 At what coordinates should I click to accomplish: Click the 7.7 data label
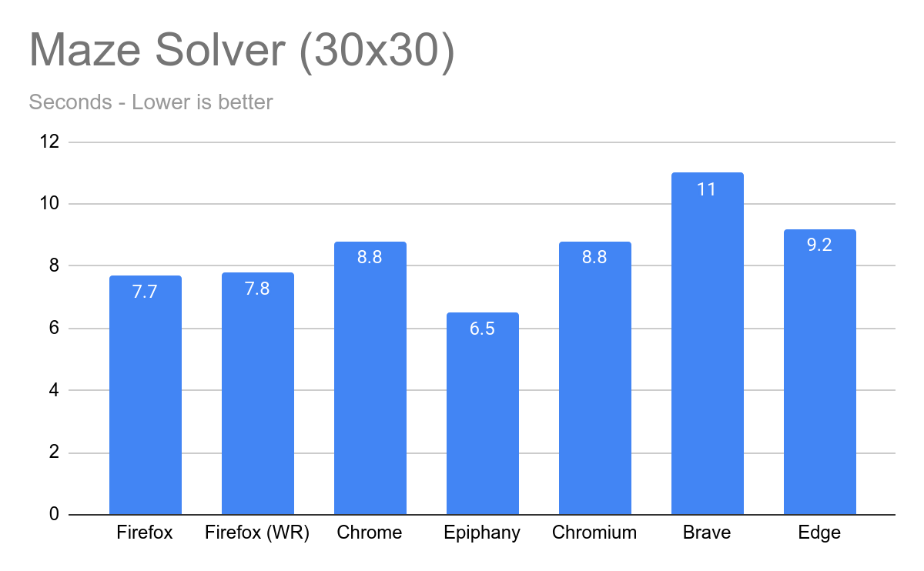pyautogui.click(x=145, y=292)
